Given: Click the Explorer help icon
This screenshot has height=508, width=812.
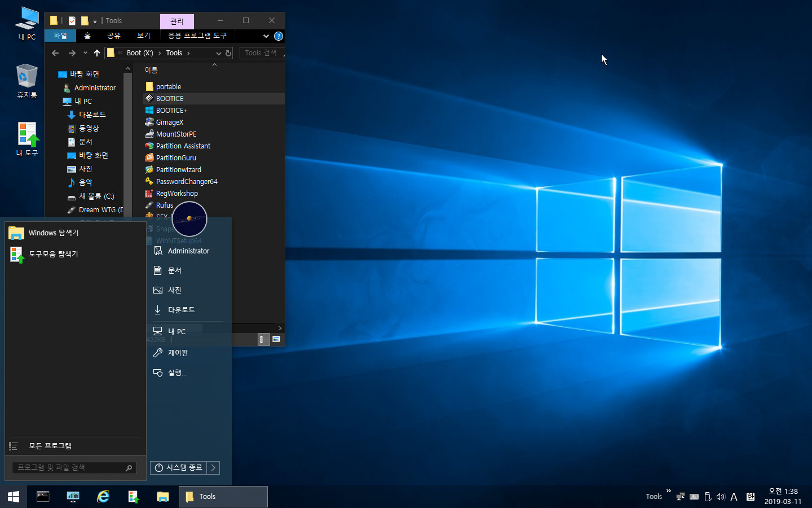Looking at the screenshot, I should (279, 36).
